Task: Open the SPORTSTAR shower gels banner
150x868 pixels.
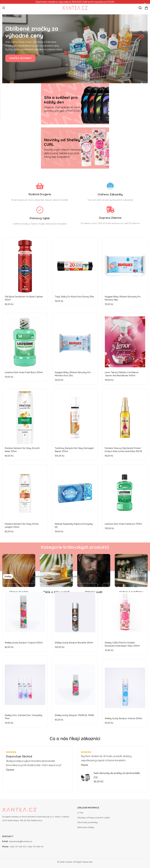Action: [x=75, y=104]
